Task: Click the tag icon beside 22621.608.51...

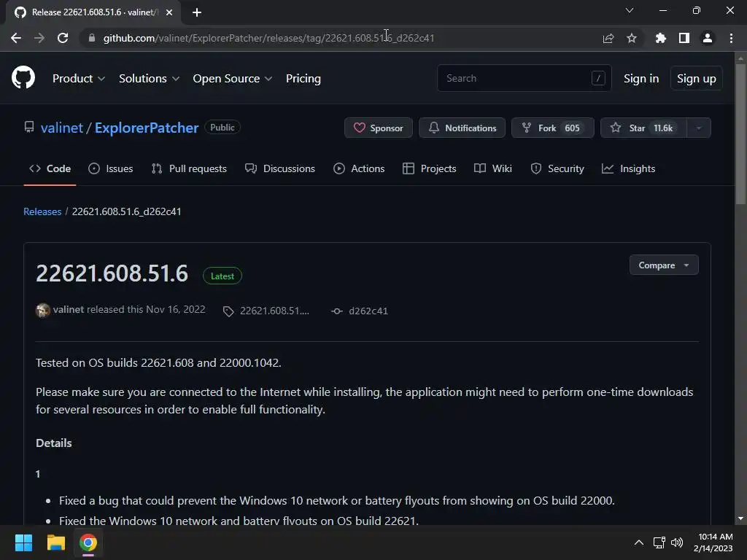Action: 228,311
